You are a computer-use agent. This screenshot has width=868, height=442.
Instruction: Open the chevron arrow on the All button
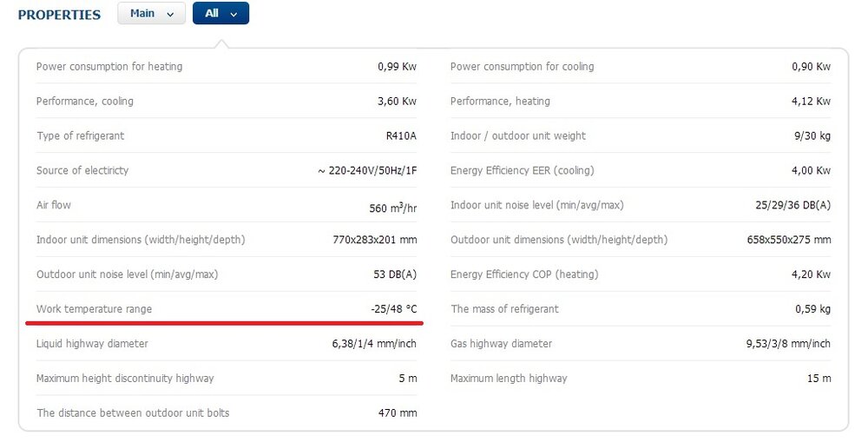click(234, 15)
